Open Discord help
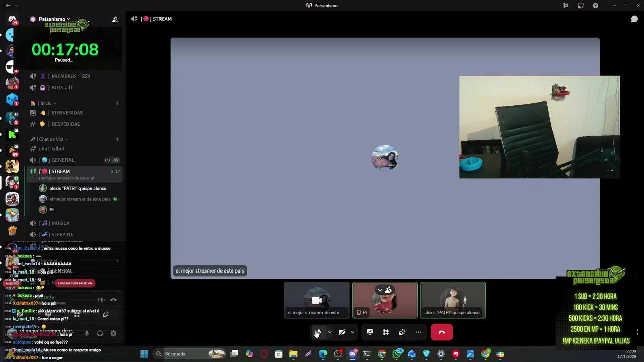 coord(595,5)
